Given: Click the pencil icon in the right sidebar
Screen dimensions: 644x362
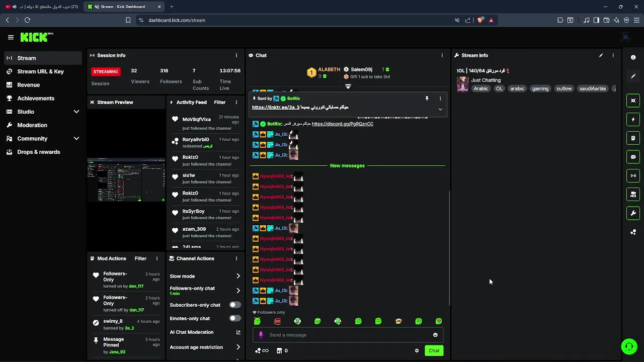Looking at the screenshot, I should pyautogui.click(x=633, y=76).
